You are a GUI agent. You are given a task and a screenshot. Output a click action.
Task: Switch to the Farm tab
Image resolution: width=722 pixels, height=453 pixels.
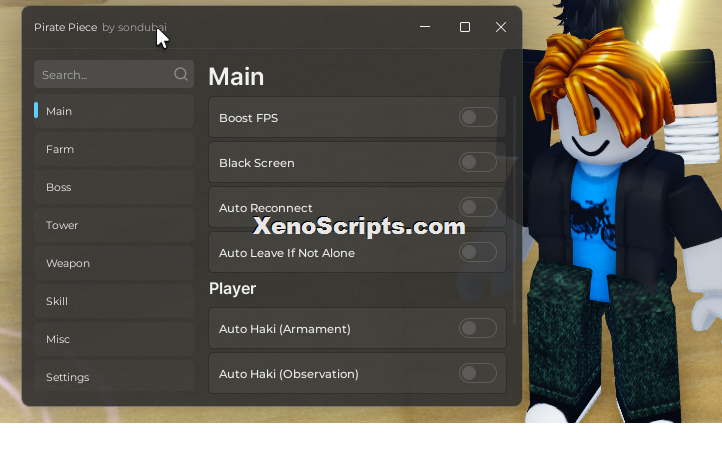(x=114, y=149)
